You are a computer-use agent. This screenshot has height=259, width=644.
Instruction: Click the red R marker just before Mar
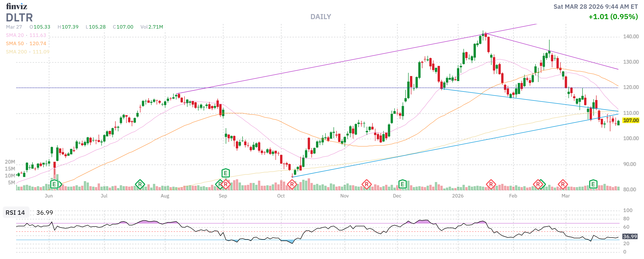(x=563, y=185)
